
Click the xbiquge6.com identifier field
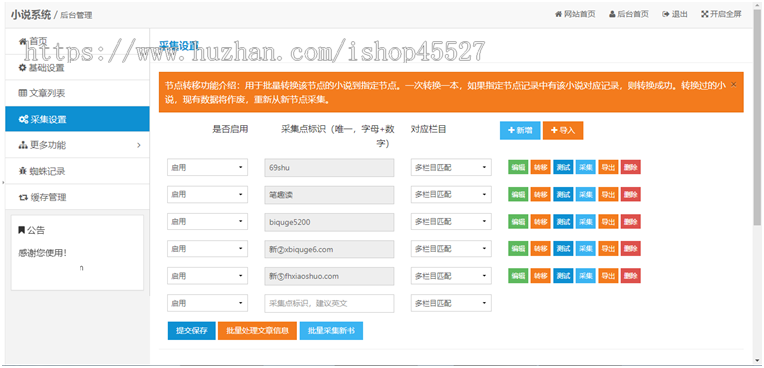[x=329, y=249]
